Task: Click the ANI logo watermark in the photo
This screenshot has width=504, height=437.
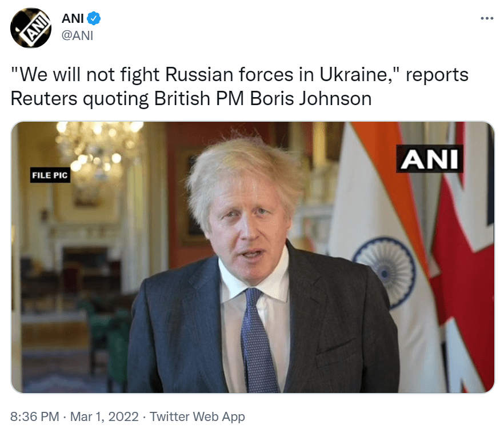Action: click(429, 159)
